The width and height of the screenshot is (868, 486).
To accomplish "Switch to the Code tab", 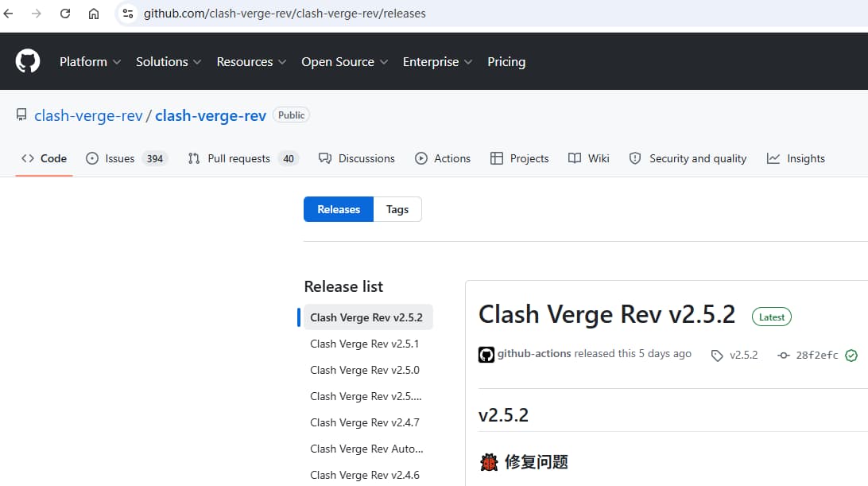I will coord(45,158).
